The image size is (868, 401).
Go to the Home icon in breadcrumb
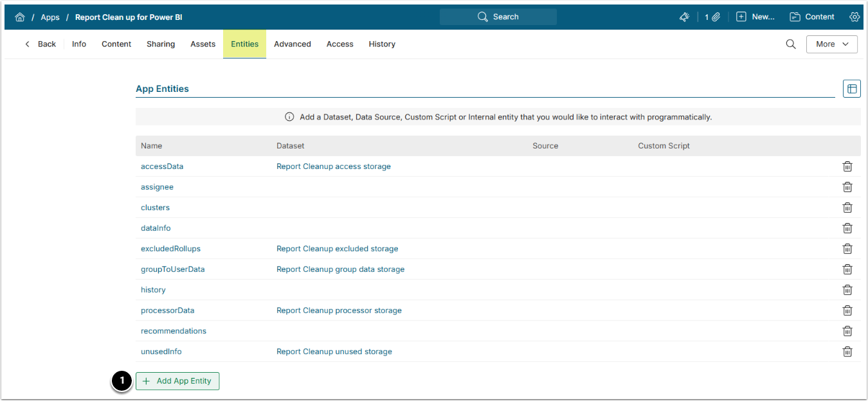point(20,17)
